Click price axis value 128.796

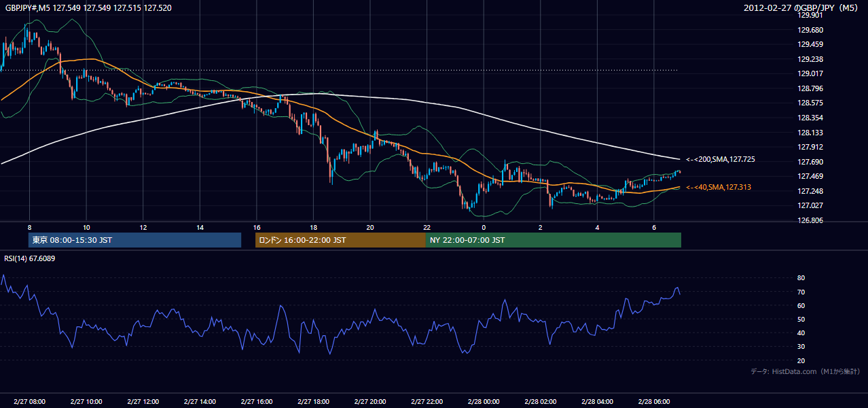[810, 88]
